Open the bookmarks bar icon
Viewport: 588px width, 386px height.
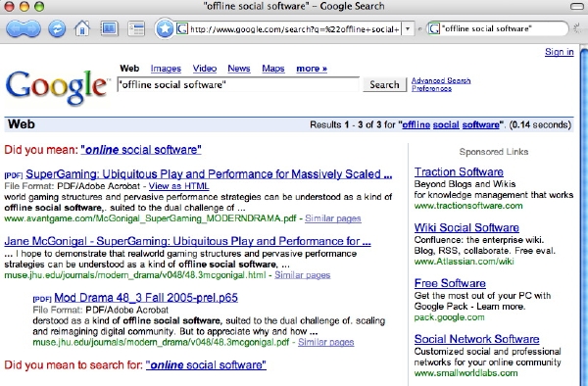[x=109, y=28]
